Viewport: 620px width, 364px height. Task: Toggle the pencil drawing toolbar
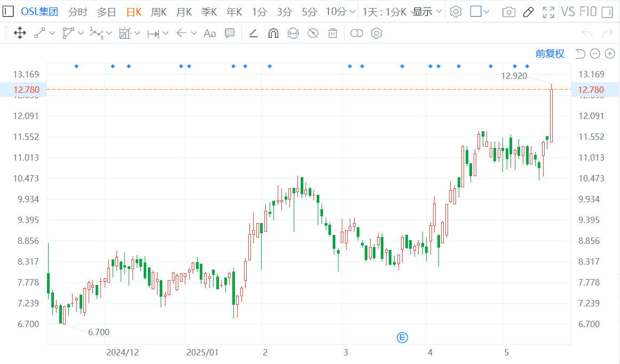pyautogui.click(x=528, y=12)
